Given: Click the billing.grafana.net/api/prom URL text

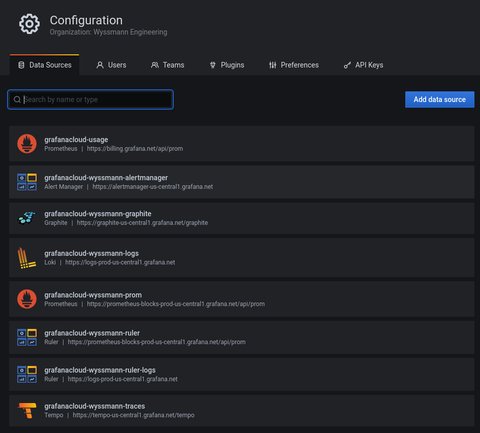Looking at the screenshot, I should pyautogui.click(x=135, y=149).
